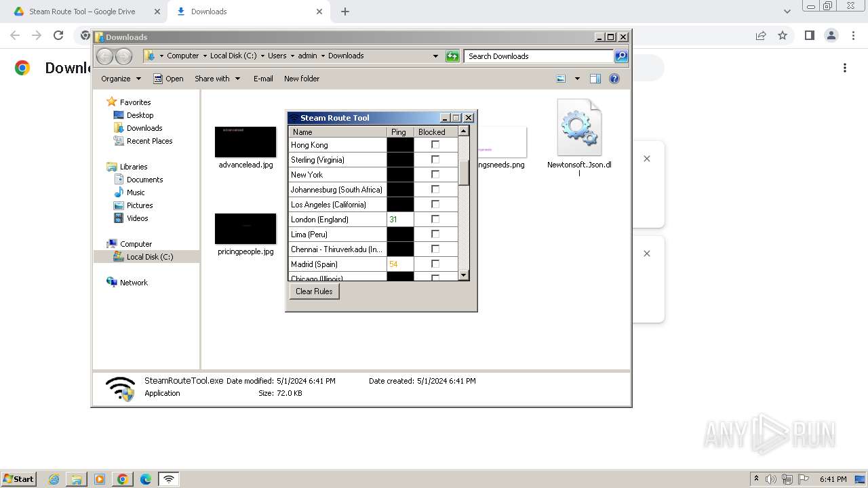
Task: Open the Organize menu in Downloads
Action: (x=121, y=79)
